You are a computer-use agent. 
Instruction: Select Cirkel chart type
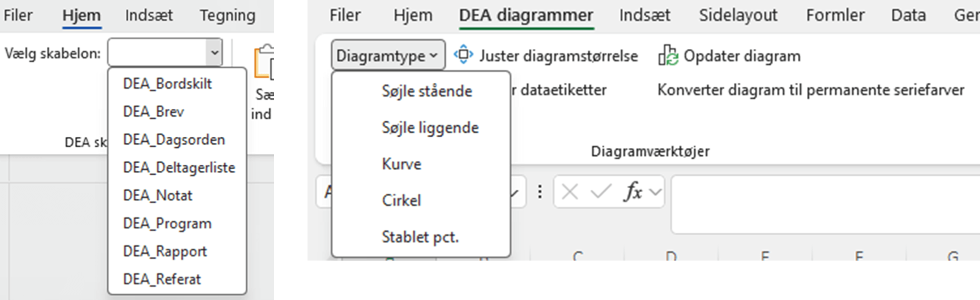tap(401, 200)
